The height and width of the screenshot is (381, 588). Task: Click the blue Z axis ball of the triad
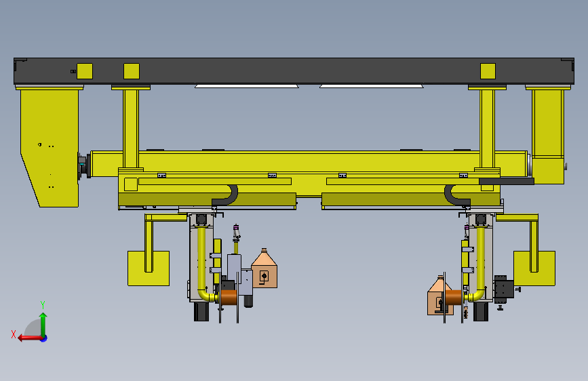[x=44, y=338]
